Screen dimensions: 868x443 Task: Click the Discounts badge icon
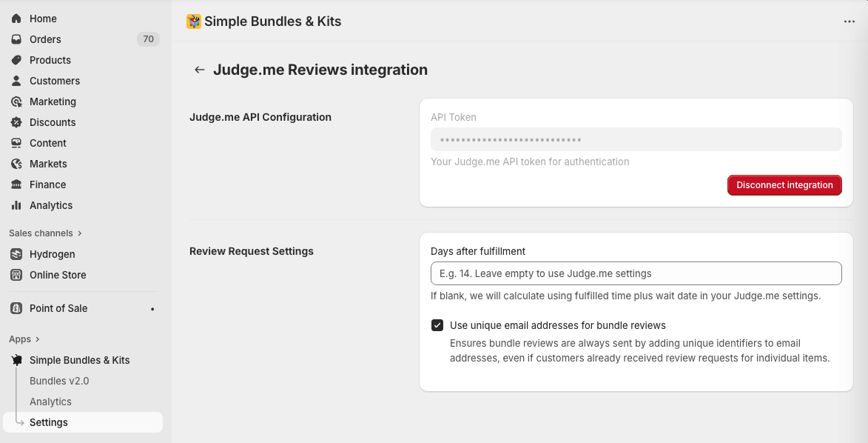(16, 122)
